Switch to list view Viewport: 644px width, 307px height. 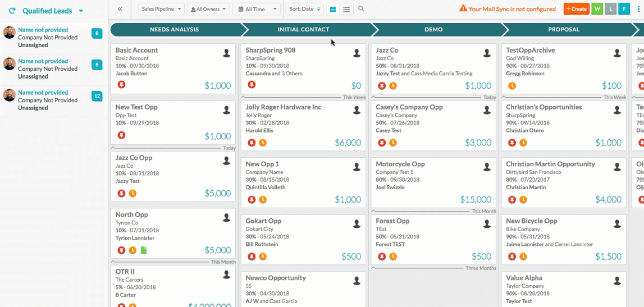[x=346, y=9]
